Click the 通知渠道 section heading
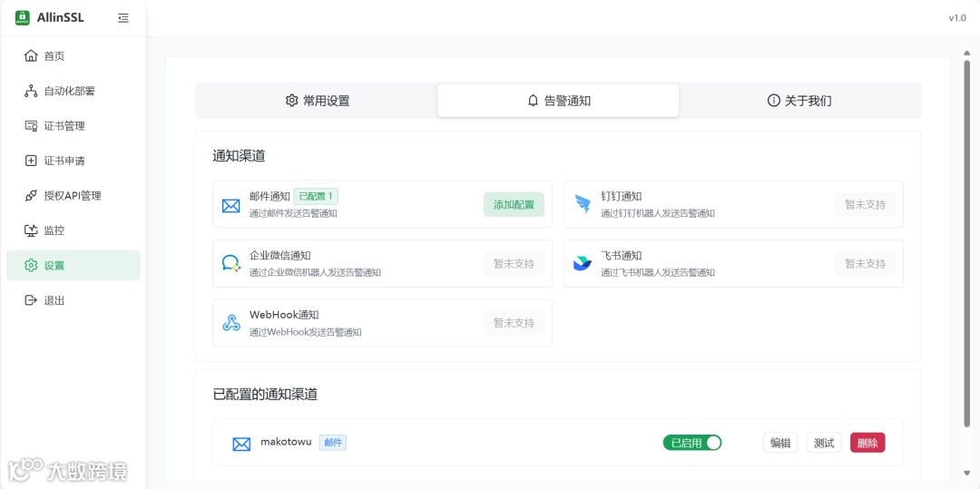This screenshot has height=489, width=980. 239,156
